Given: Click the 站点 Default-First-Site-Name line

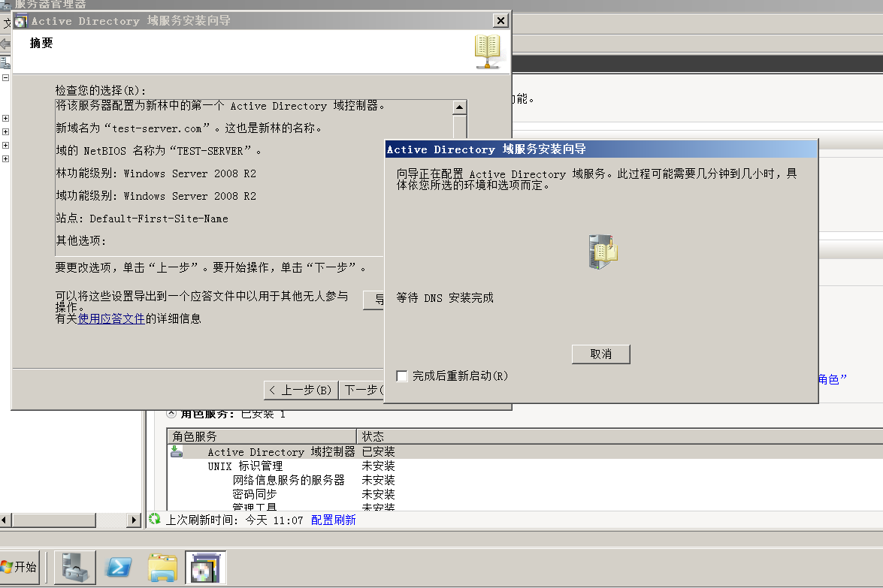Looking at the screenshot, I should (x=143, y=219).
